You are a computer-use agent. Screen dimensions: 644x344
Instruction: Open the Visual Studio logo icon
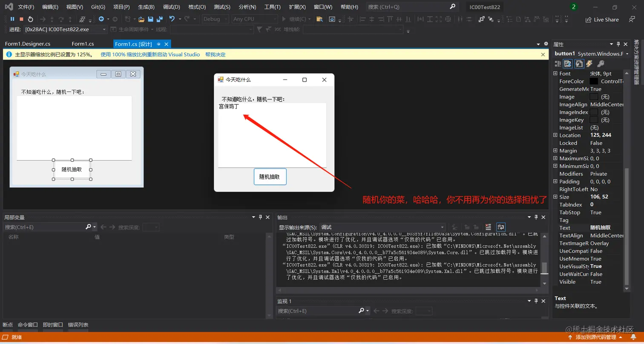coord(9,7)
